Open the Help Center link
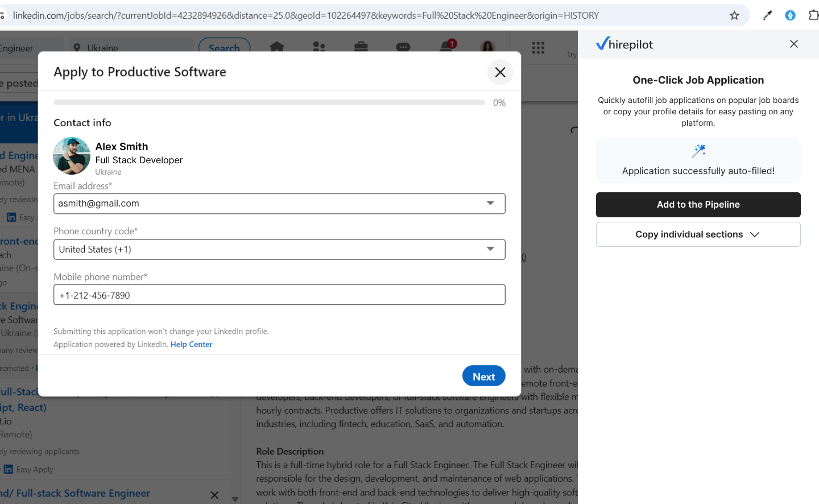The height and width of the screenshot is (504, 819). (191, 344)
